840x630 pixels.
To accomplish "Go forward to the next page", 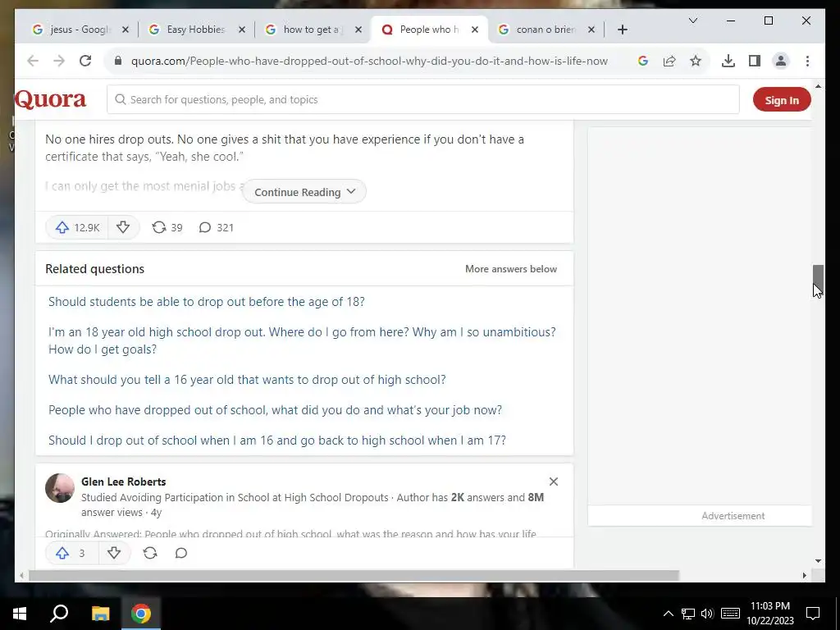I will tap(59, 61).
